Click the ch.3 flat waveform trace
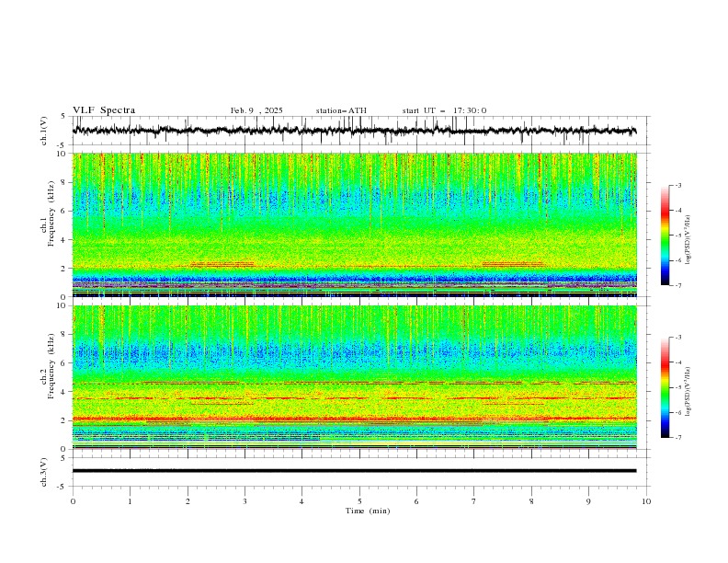The height and width of the screenshot is (563, 728). coord(354,471)
